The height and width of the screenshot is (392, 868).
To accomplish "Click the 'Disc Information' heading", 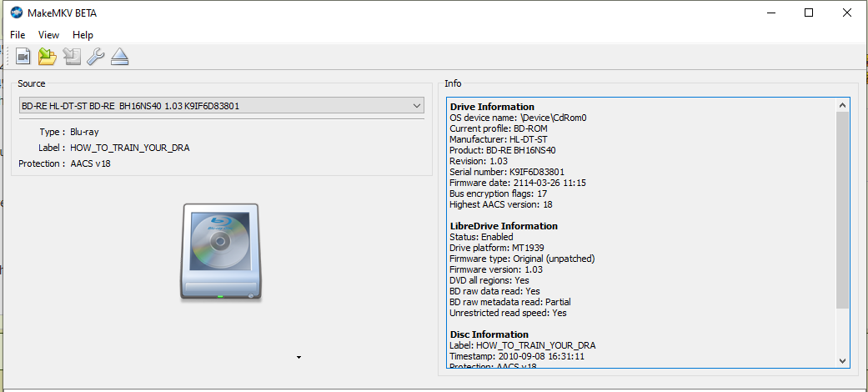I will click(x=489, y=334).
